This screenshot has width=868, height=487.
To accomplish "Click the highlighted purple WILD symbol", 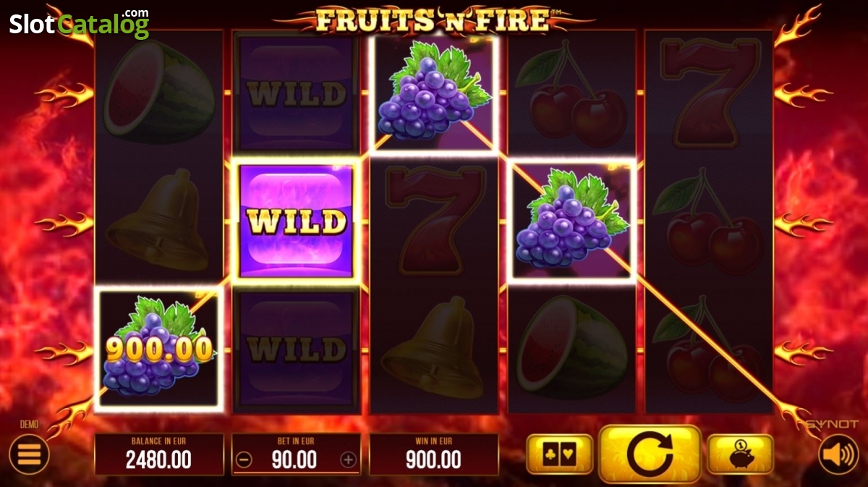I will tap(295, 221).
